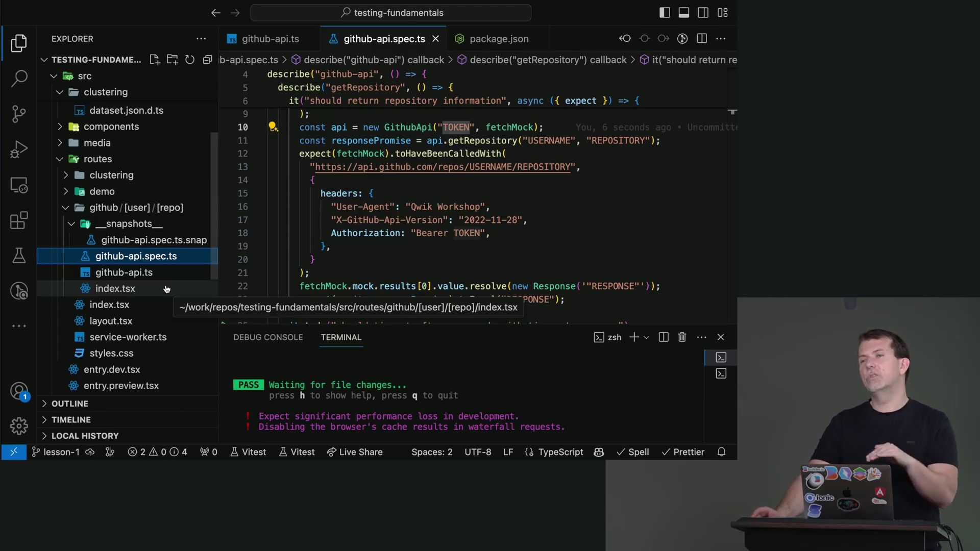Viewport: 980px width, 551px height.
Task: Open the Extensions view
Action: 19,220
